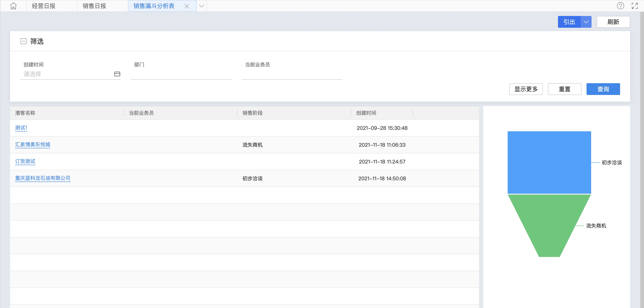
Task: Click the 查询 search button
Action: 603,89
